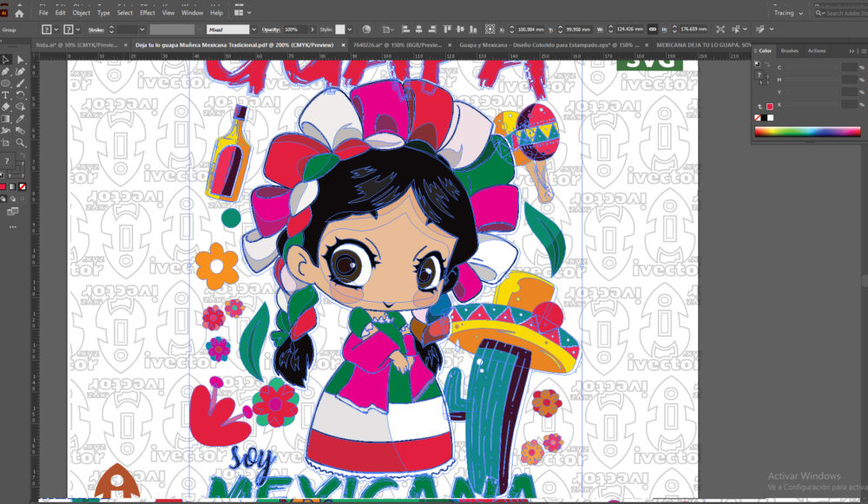Open the graphic Style dropdown
Image resolution: width=868 pixels, height=504 pixels.
tap(349, 29)
